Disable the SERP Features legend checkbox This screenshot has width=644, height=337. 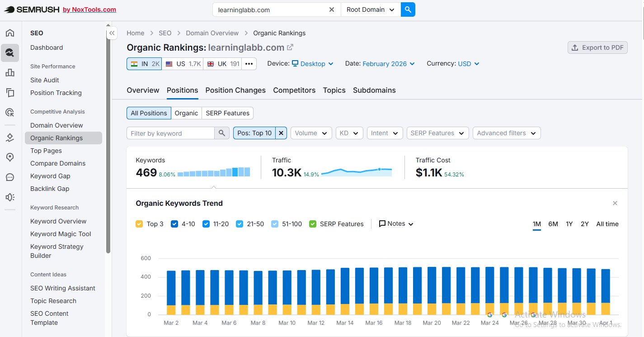[x=313, y=224]
